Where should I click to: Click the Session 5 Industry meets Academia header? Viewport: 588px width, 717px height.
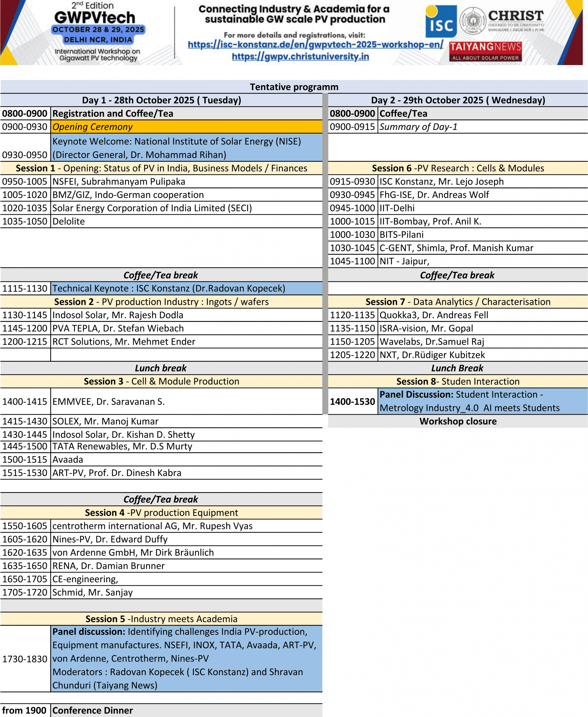point(161,619)
